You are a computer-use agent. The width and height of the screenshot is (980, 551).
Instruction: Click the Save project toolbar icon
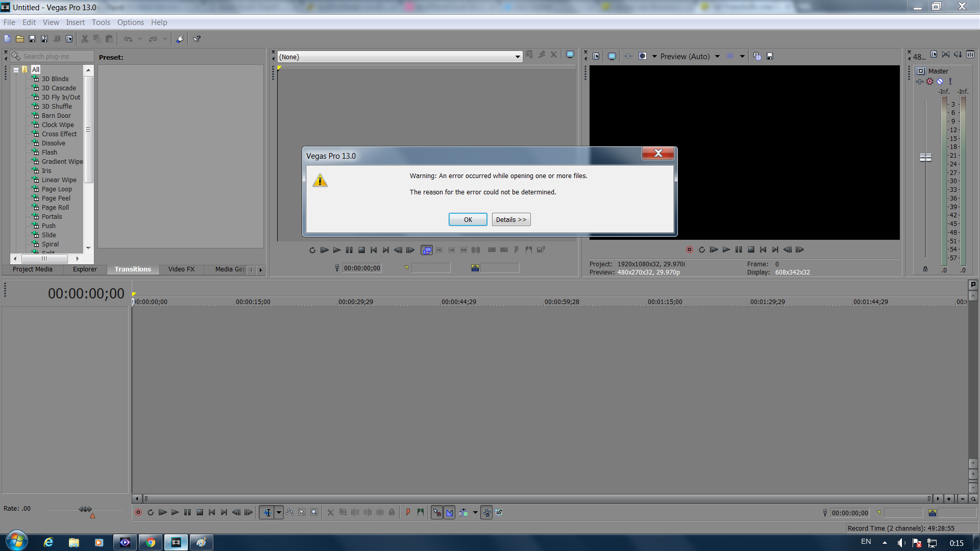(32, 39)
